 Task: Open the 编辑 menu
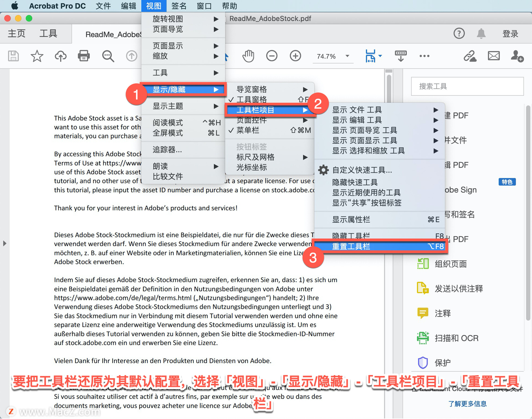tap(129, 6)
